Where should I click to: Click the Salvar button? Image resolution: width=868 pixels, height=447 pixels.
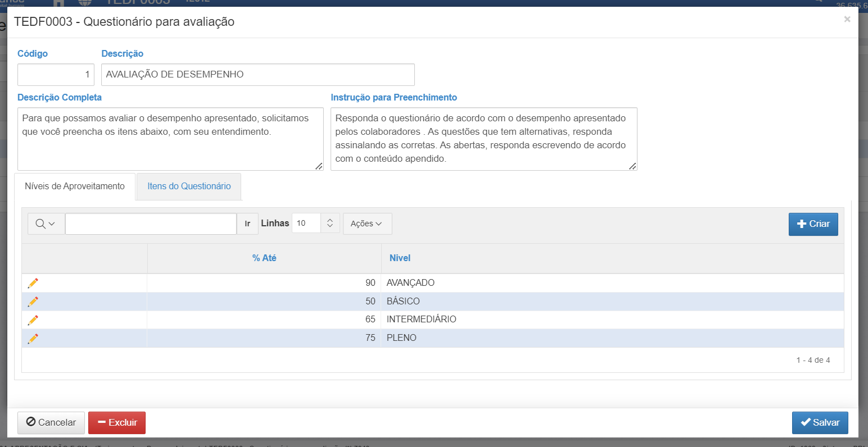click(x=820, y=423)
